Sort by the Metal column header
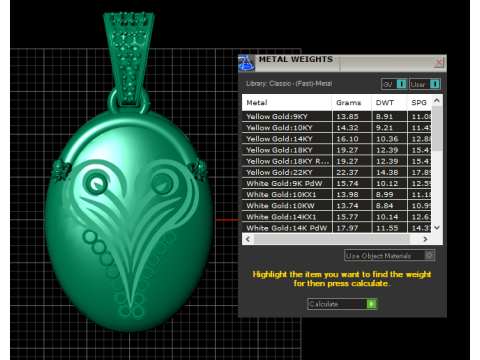The width and height of the screenshot is (480, 360). coord(287,103)
